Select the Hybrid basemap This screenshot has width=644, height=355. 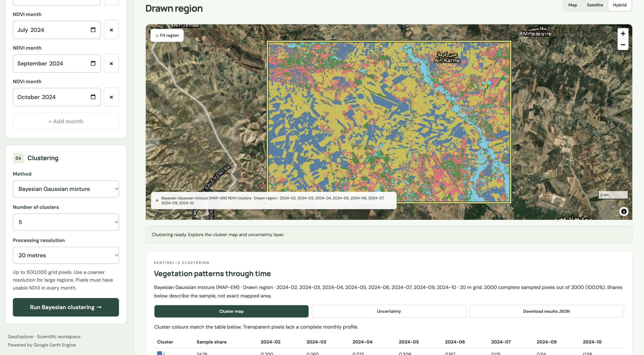click(620, 5)
